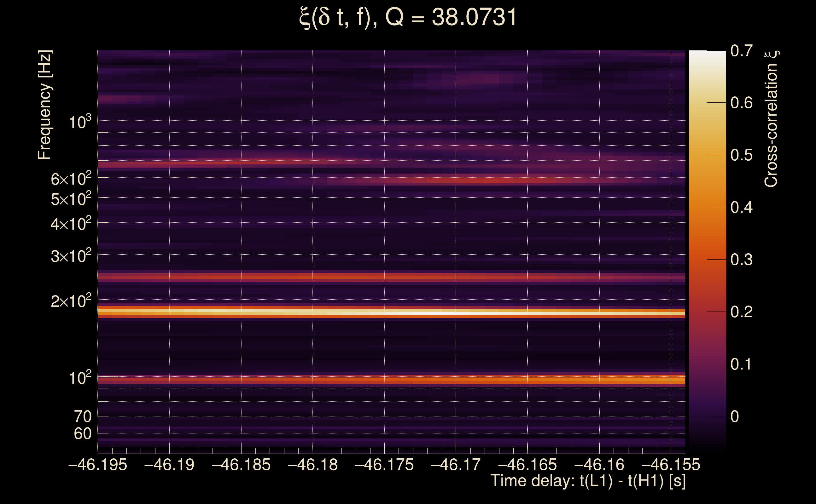Click the -46.155 time axis label

(x=671, y=465)
